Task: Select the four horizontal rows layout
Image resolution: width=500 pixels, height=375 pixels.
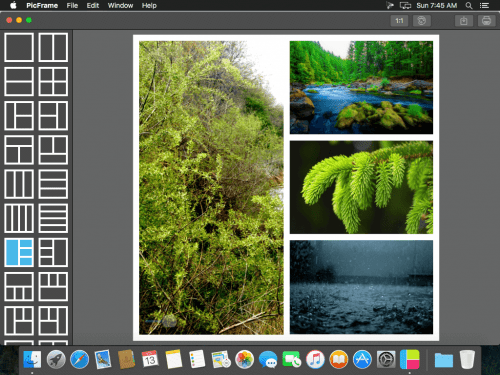Action: (x=53, y=218)
